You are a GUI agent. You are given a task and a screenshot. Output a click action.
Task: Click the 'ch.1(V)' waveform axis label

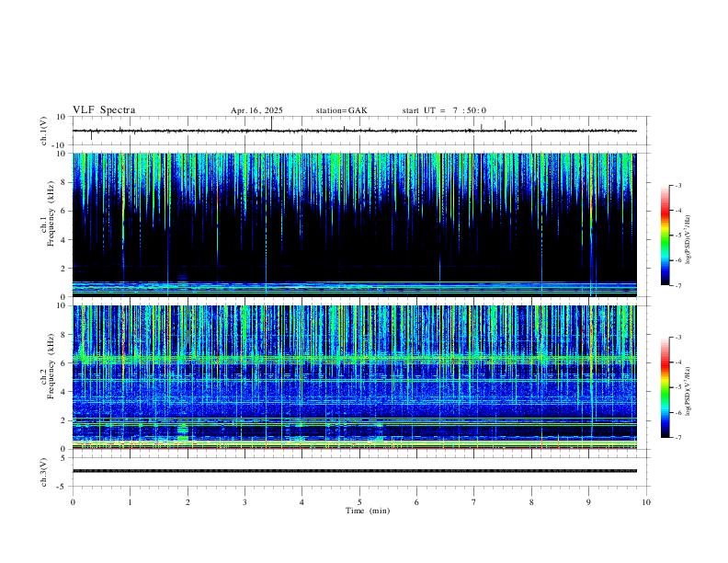[x=44, y=131]
